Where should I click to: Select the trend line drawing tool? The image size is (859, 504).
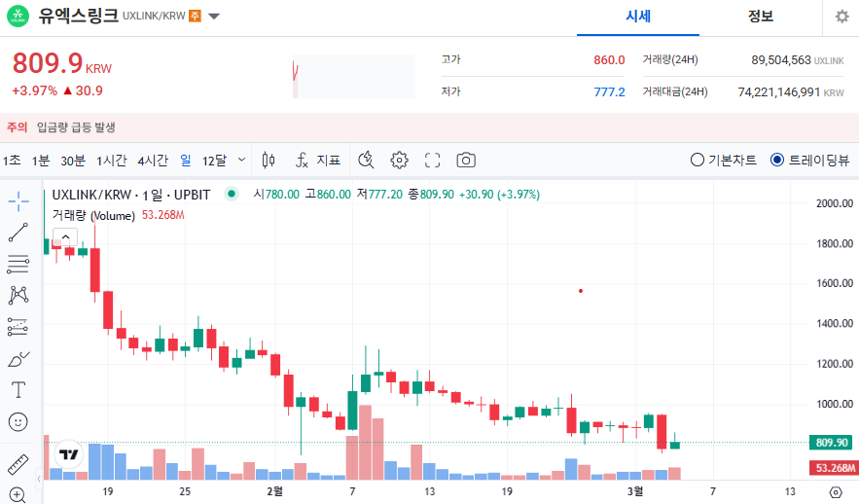pyautogui.click(x=18, y=233)
